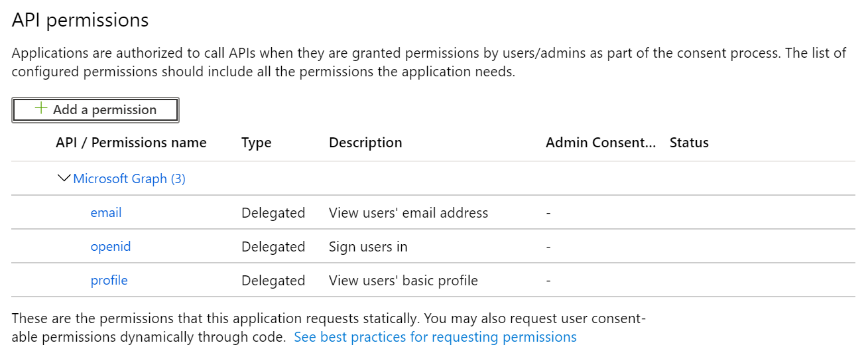Open the Microsoft Graph (3) link
This screenshot has width=868, height=349.
(129, 178)
